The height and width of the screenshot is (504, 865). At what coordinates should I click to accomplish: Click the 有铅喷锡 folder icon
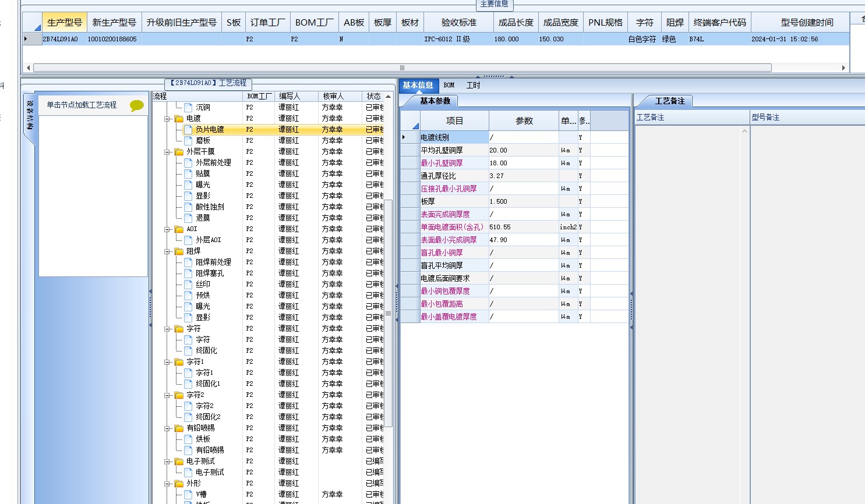[x=179, y=428]
